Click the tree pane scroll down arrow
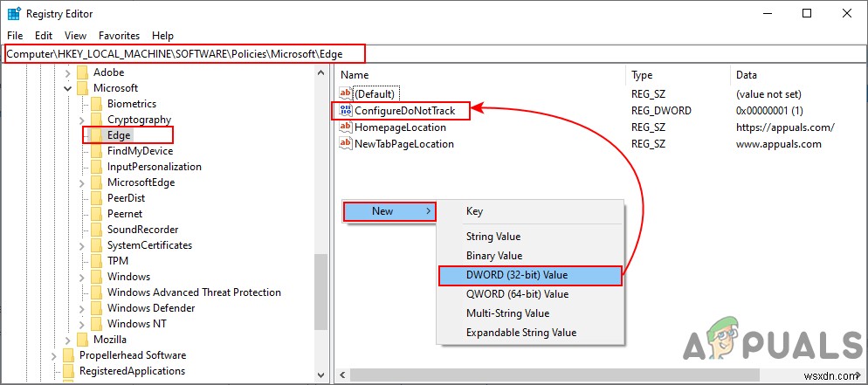Viewport: 868px width, 385px height. point(321,375)
